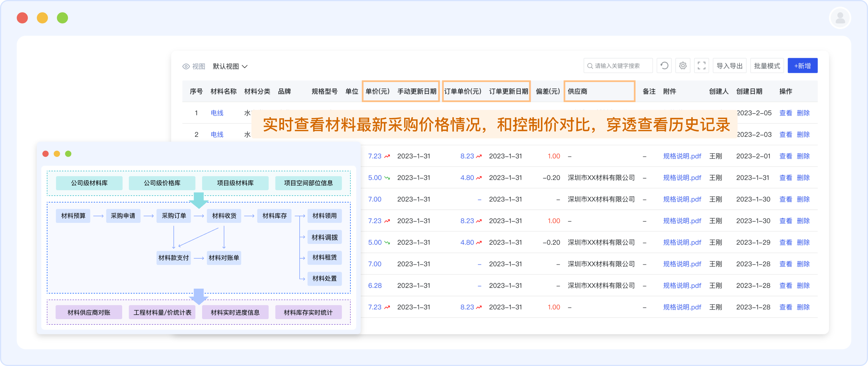Expand the 默认视图 dropdown
Image resolution: width=868 pixels, height=366 pixels.
230,66
